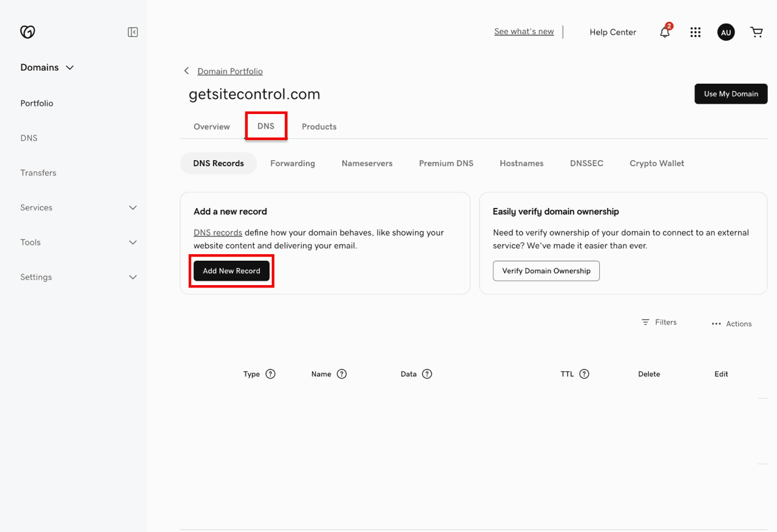Viewport: 777px width, 532px height.
Task: Select the Nameservers sub-tab
Action: pyautogui.click(x=367, y=163)
